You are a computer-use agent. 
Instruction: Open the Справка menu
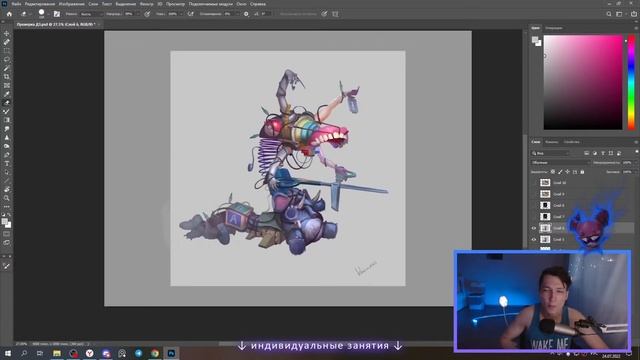click(258, 4)
